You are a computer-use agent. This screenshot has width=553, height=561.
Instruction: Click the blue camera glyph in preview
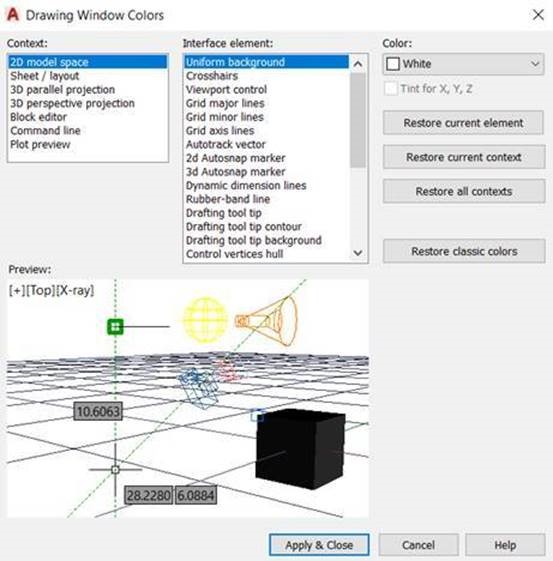pos(198,388)
